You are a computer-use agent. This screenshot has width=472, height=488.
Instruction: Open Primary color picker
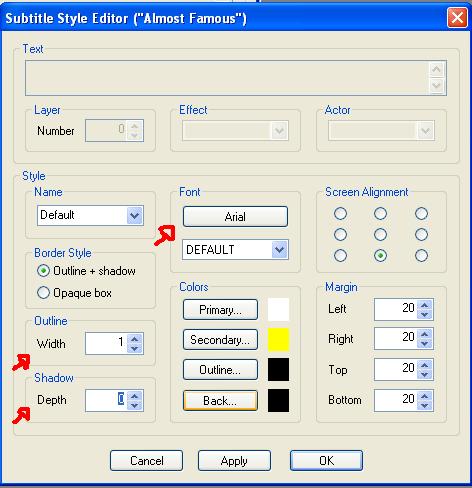click(x=220, y=310)
